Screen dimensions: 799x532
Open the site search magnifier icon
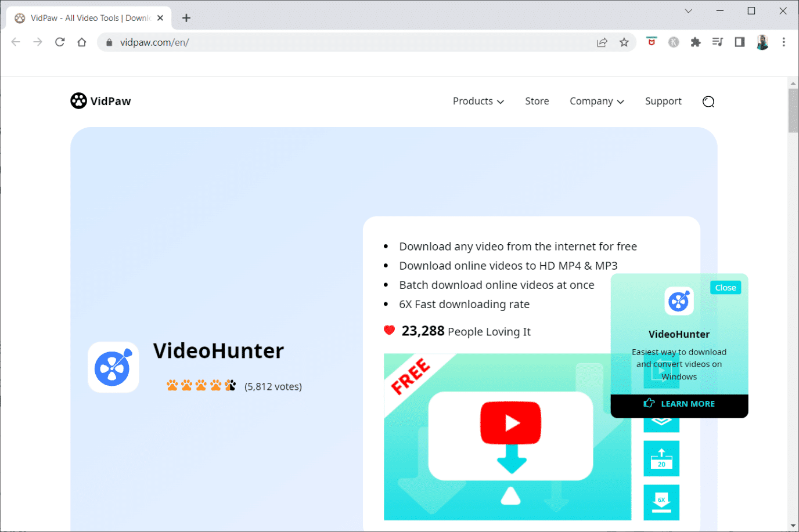pyautogui.click(x=708, y=102)
